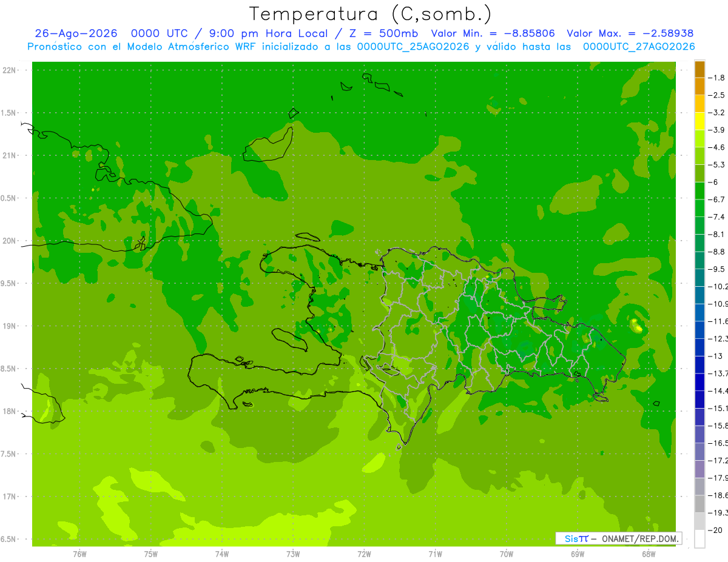This screenshot has width=728, height=562.
Task: Click the '18N' latitude axis label
Action: coord(10,412)
